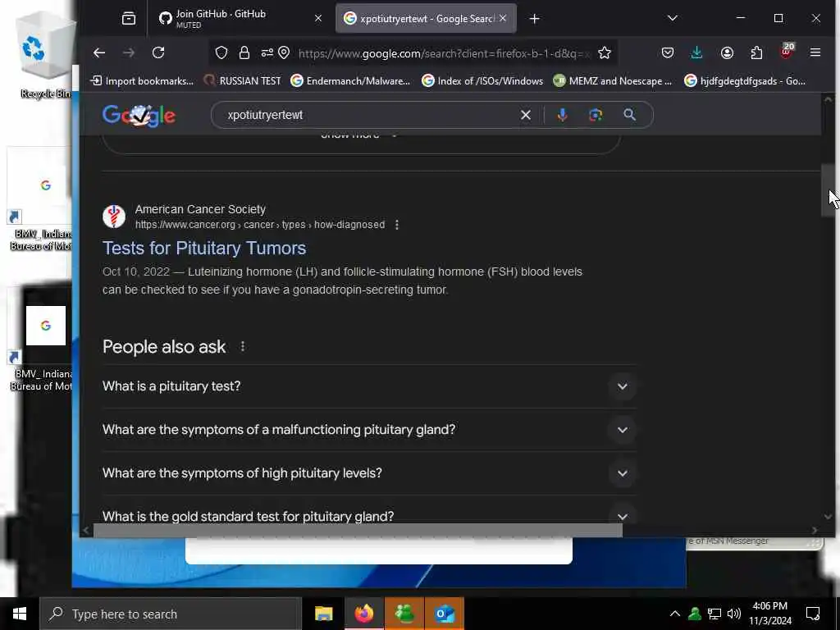Open a new tab
840x630 pixels.
click(534, 19)
